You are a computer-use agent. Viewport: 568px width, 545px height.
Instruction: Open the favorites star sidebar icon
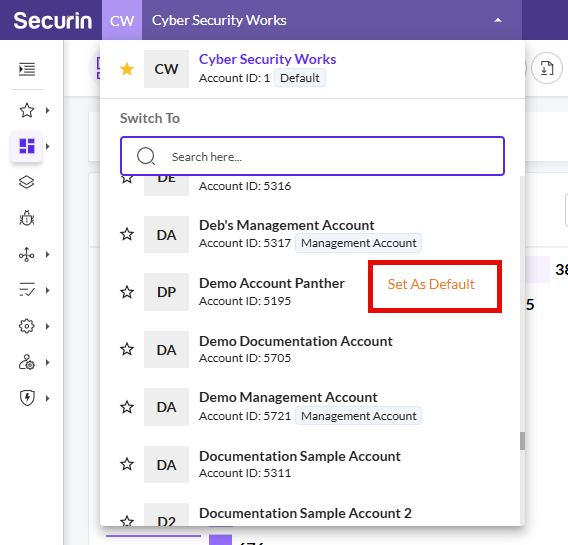tap(27, 110)
